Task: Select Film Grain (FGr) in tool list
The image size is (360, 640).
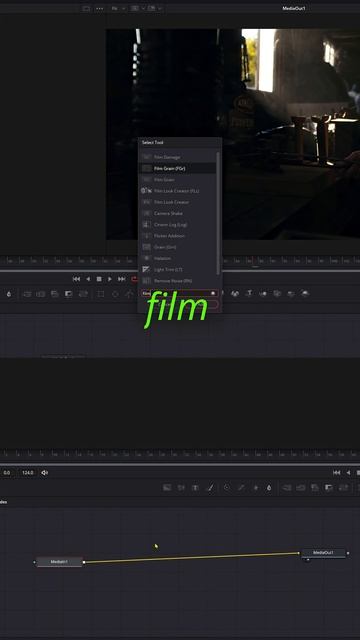Action: (x=178, y=168)
